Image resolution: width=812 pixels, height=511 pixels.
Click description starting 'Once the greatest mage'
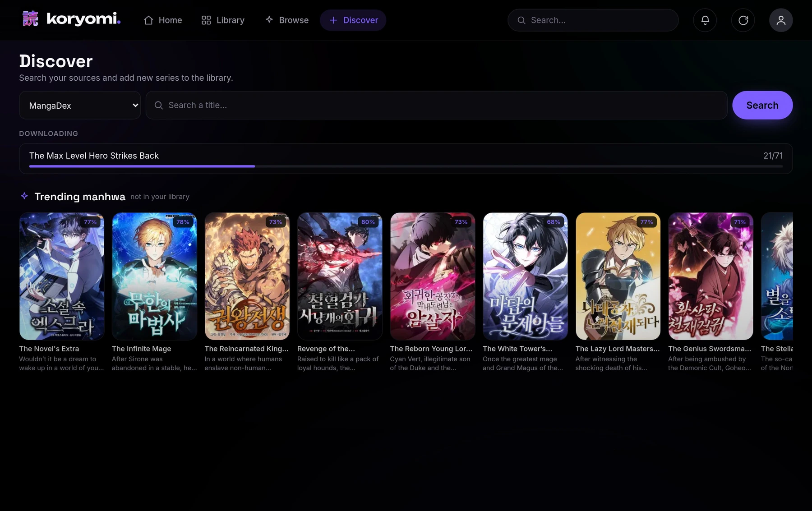tap(523, 364)
